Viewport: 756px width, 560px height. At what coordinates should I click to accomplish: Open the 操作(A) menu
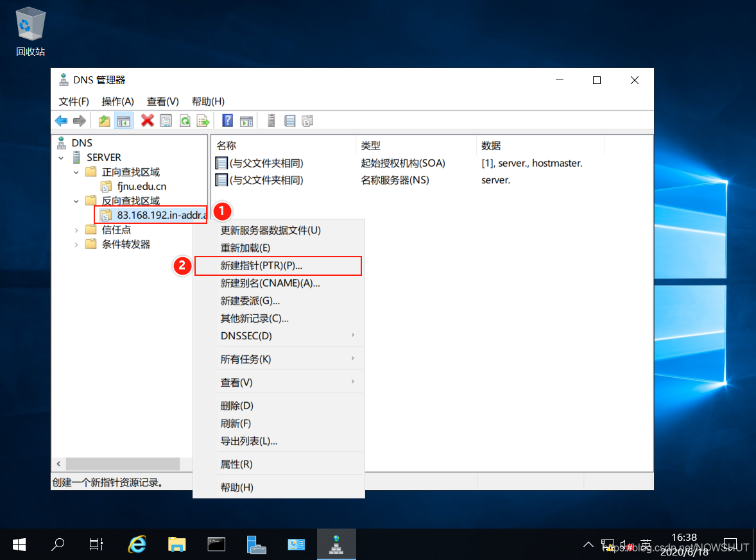click(x=117, y=101)
